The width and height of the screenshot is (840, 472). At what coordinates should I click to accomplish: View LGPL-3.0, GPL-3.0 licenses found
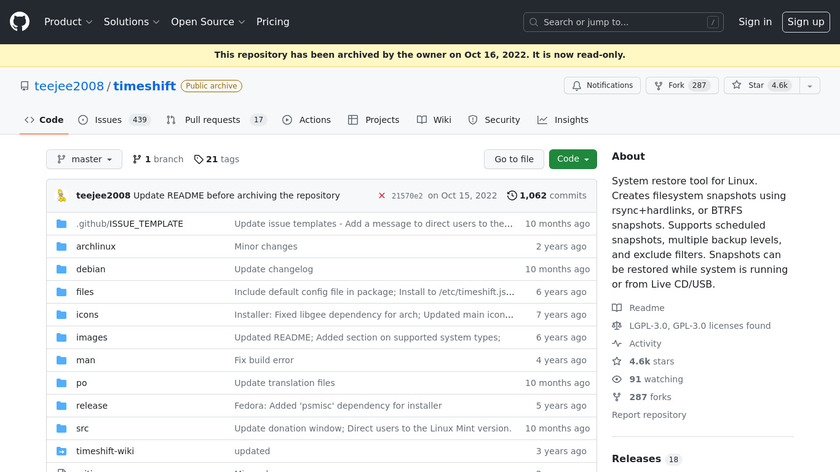pos(691,326)
